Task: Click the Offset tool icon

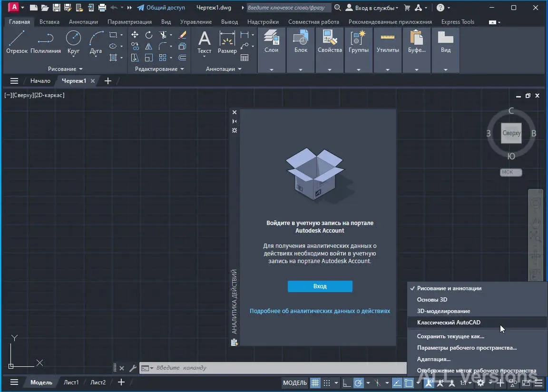Action: (x=182, y=58)
